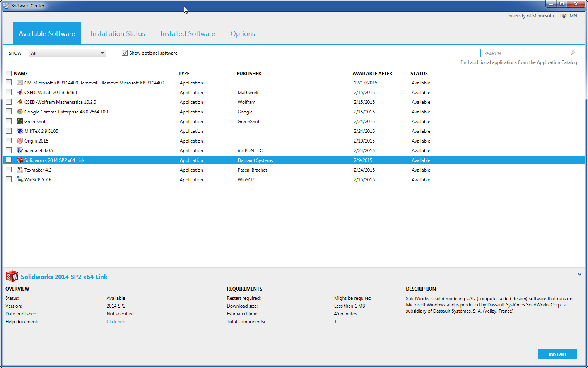
Task: Open the Installation Status tab
Action: (118, 34)
